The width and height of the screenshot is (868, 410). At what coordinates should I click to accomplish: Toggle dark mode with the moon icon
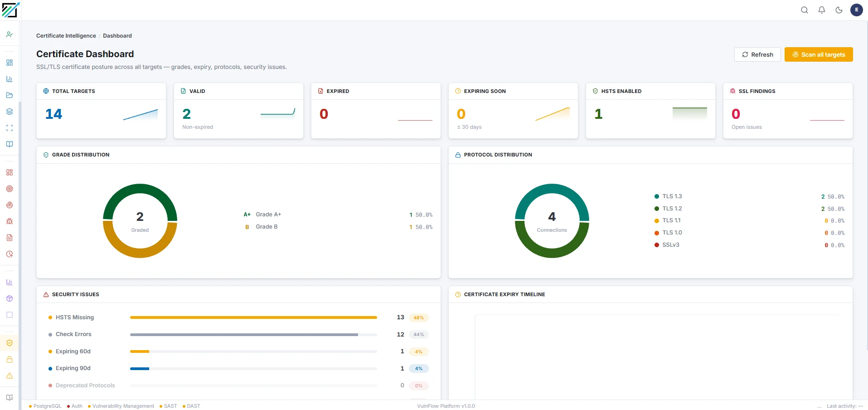(x=839, y=10)
